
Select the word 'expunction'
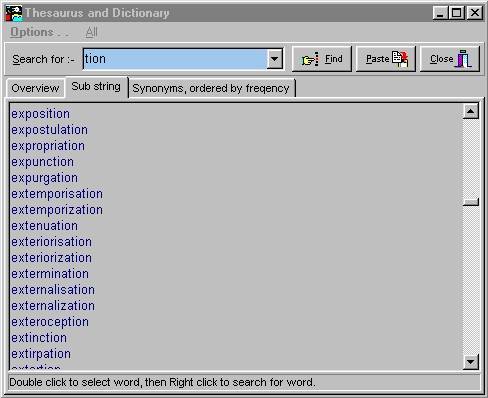(42, 162)
